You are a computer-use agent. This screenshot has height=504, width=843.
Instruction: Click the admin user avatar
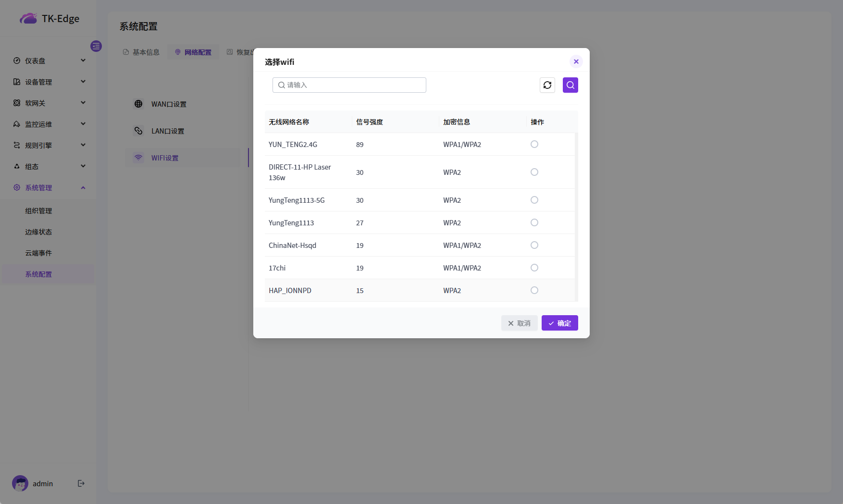tap(20, 483)
